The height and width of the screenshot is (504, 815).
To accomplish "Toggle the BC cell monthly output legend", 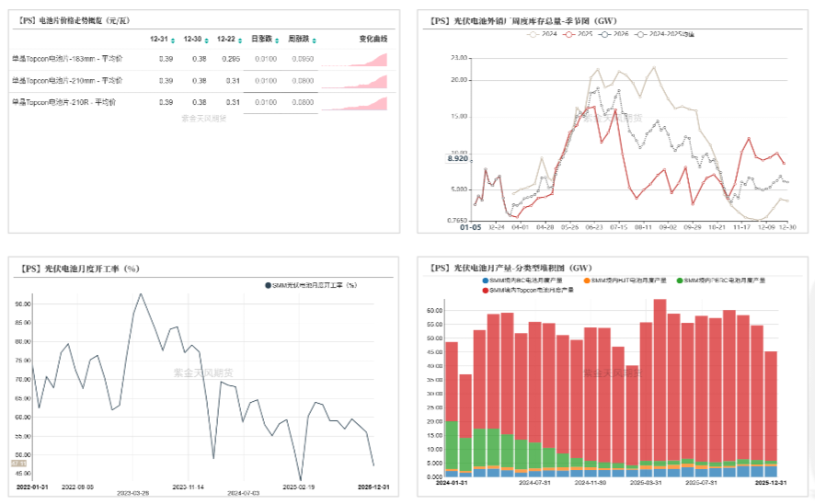I will pos(522,281).
